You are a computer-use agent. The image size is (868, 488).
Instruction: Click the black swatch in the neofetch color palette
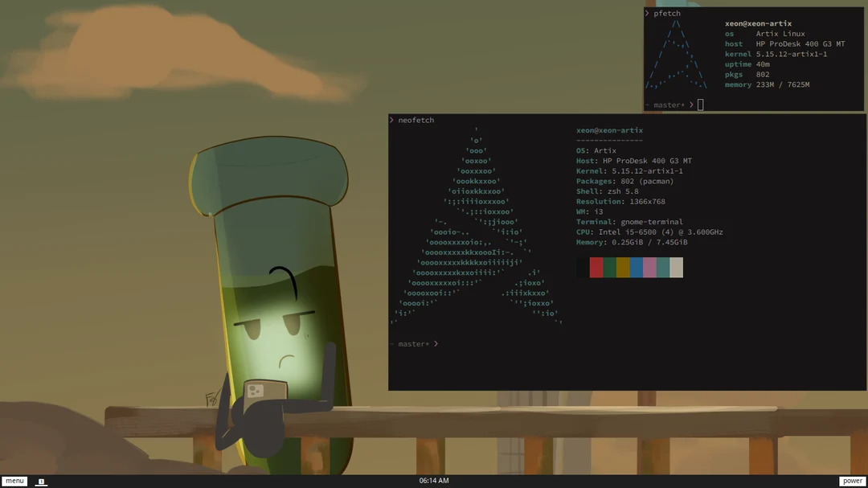click(583, 267)
